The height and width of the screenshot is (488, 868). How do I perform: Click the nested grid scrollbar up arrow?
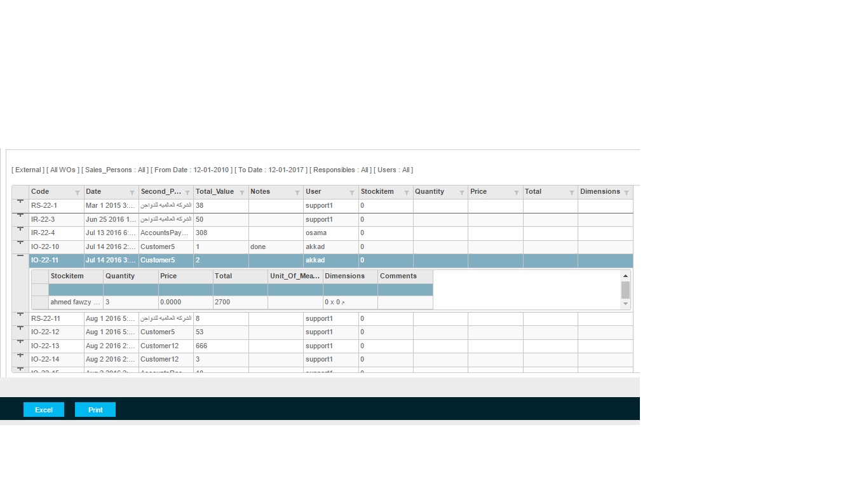(625, 276)
